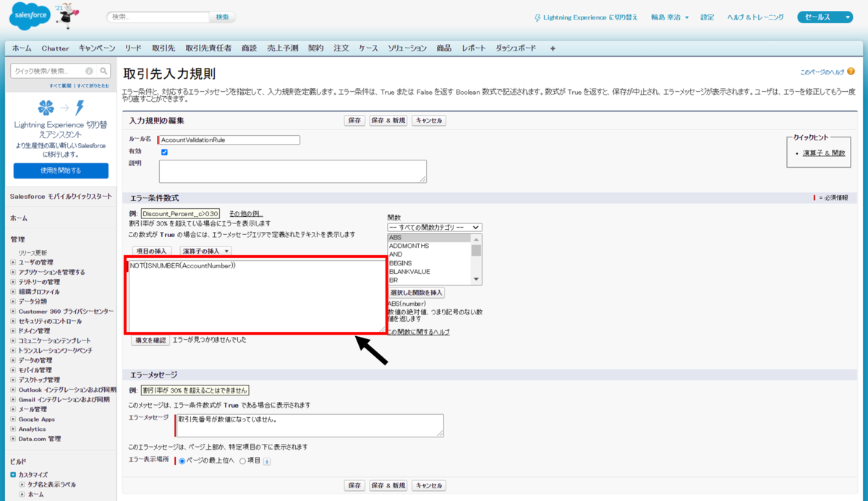Expand テリトリーの管理 node
Image resolution: width=868 pixels, height=501 pixels.
click(13, 281)
